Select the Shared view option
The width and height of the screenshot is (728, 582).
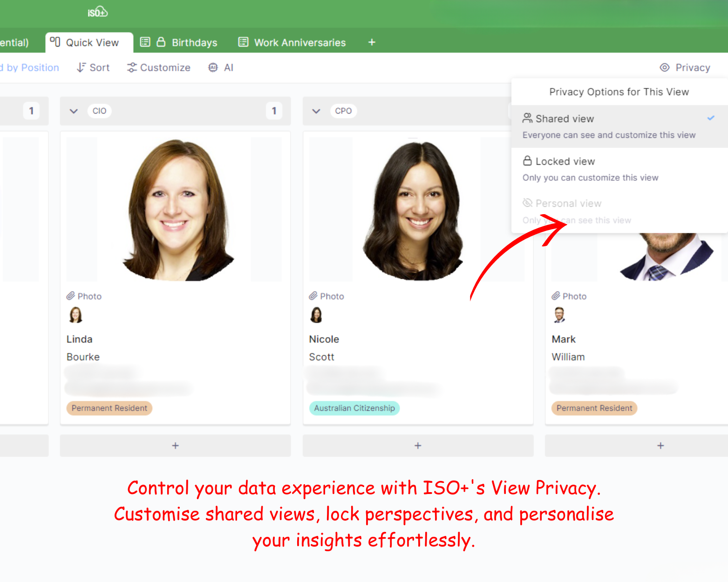coord(619,127)
